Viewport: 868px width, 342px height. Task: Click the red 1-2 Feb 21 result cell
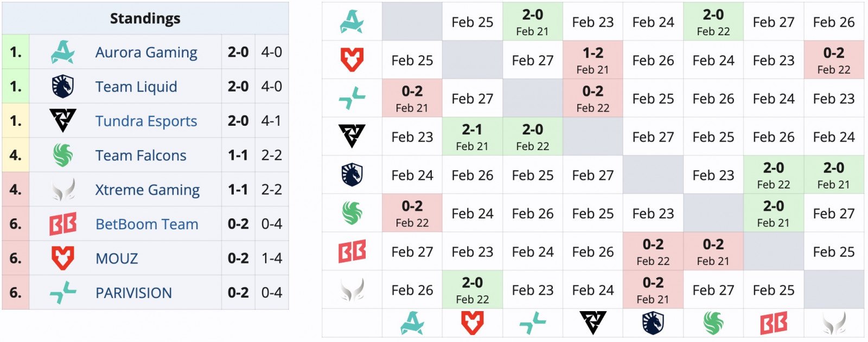(592, 60)
